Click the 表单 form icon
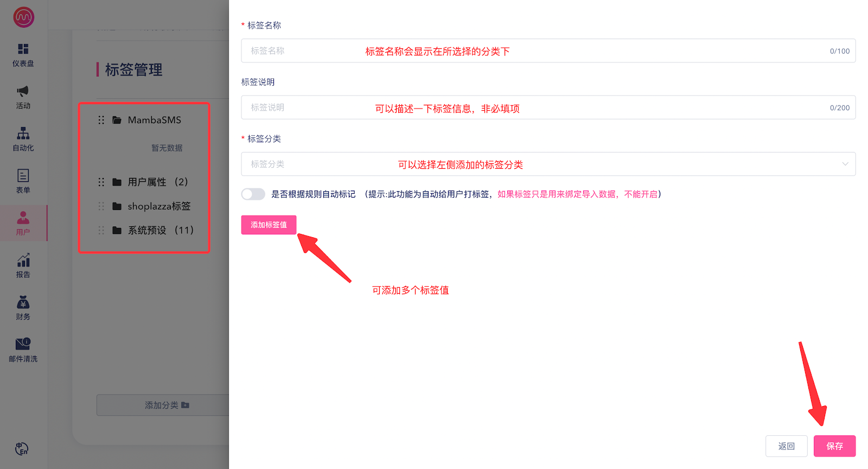Viewport: 868px width, 469px height. [23, 176]
